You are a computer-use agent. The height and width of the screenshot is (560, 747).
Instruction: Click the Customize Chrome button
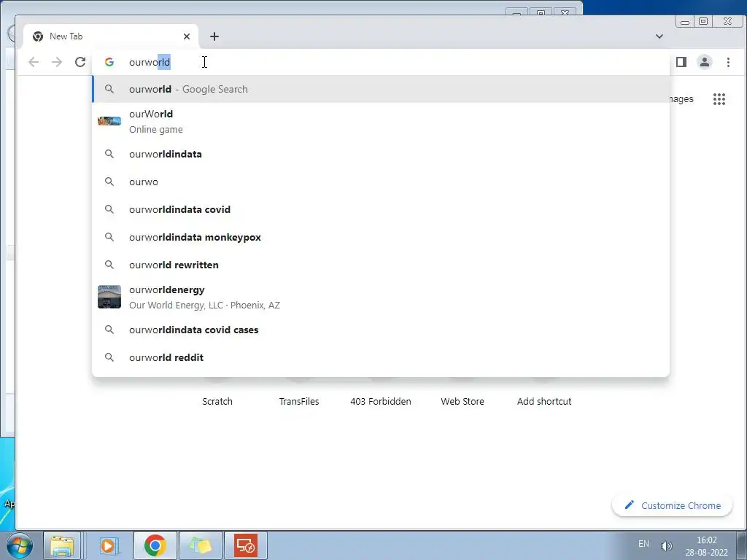click(x=672, y=505)
